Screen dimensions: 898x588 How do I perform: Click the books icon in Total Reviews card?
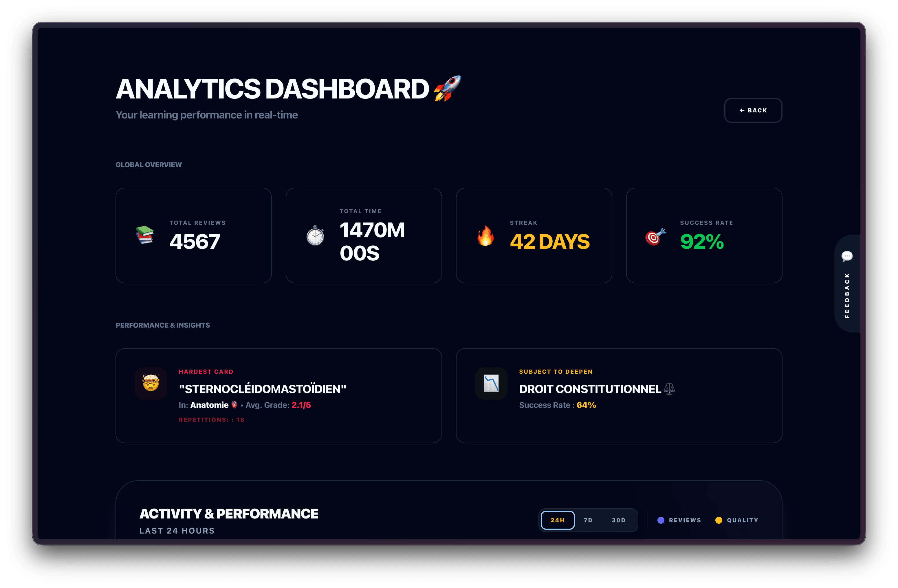[145, 235]
